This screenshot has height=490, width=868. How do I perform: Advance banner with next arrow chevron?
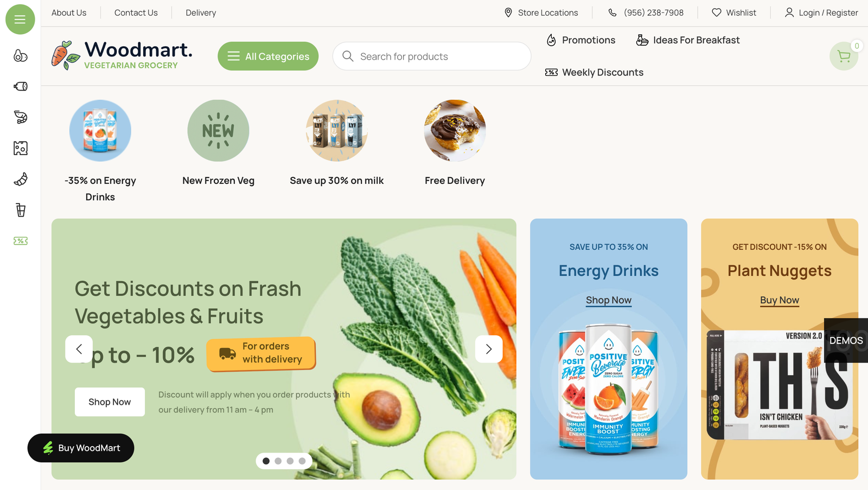click(489, 349)
